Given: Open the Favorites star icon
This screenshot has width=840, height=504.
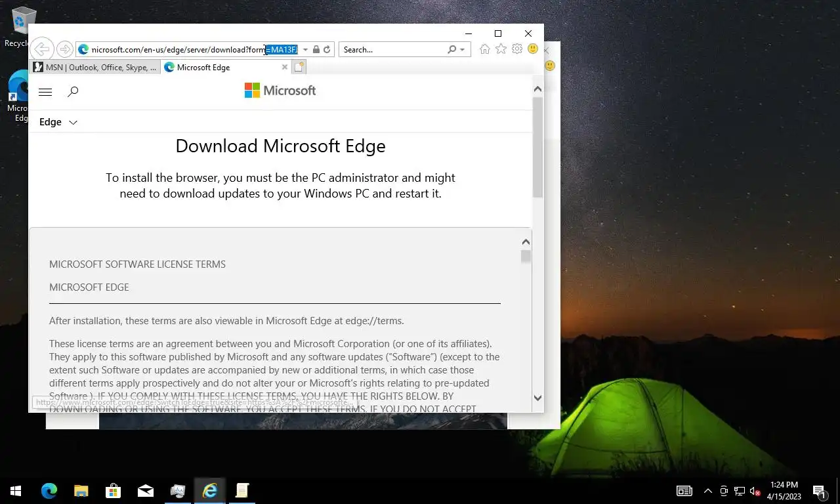Looking at the screenshot, I should pos(501,49).
